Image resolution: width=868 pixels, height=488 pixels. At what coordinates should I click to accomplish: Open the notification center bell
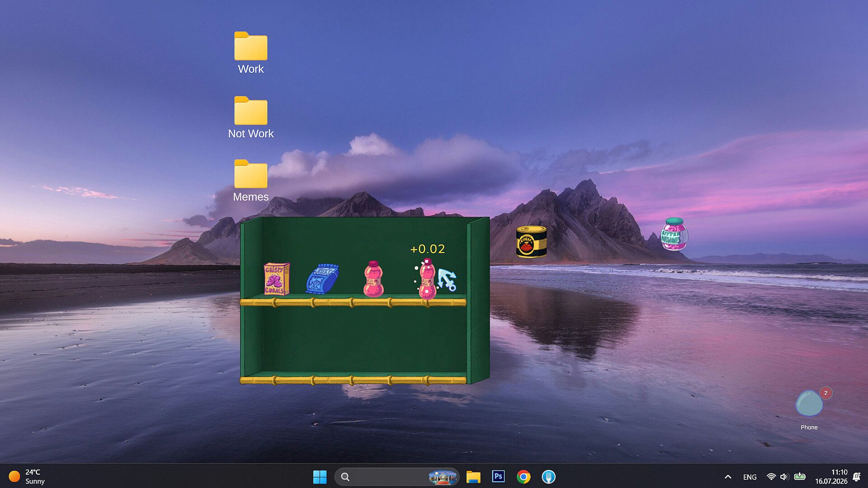[856, 477]
